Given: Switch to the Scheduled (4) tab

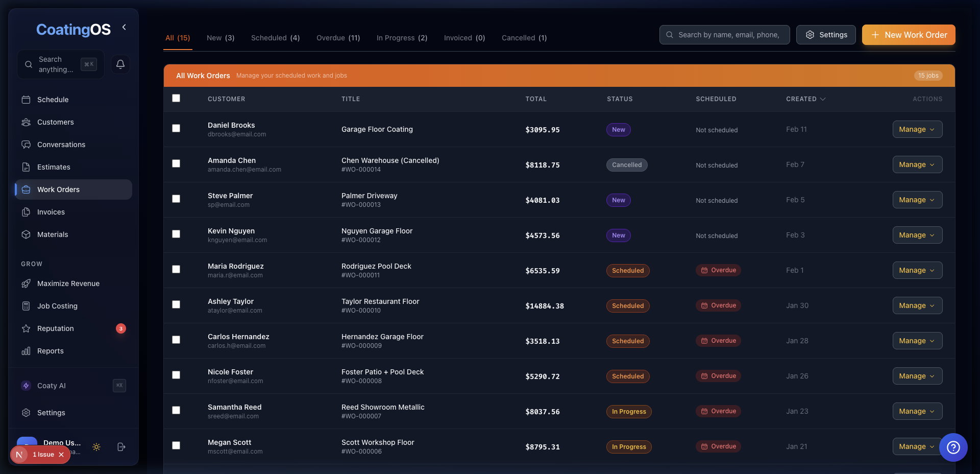Looking at the screenshot, I should (275, 38).
